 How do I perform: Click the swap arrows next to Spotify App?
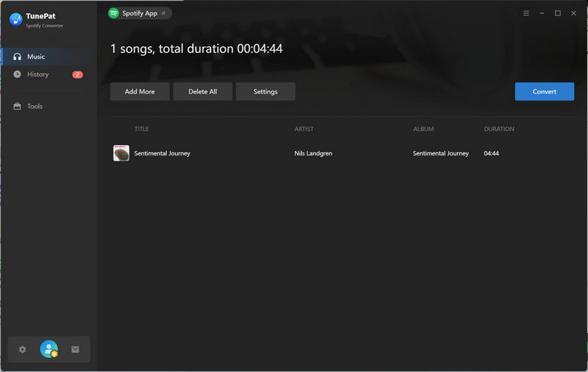163,13
